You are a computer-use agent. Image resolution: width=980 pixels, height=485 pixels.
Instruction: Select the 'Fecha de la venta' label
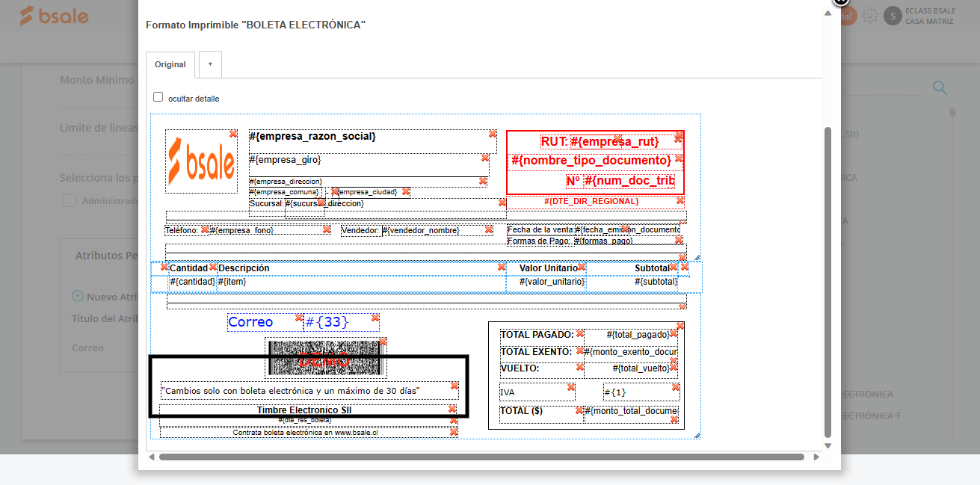(540, 229)
